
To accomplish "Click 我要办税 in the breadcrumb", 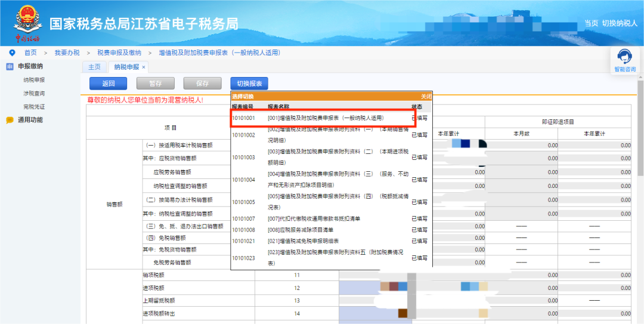I will click(67, 53).
